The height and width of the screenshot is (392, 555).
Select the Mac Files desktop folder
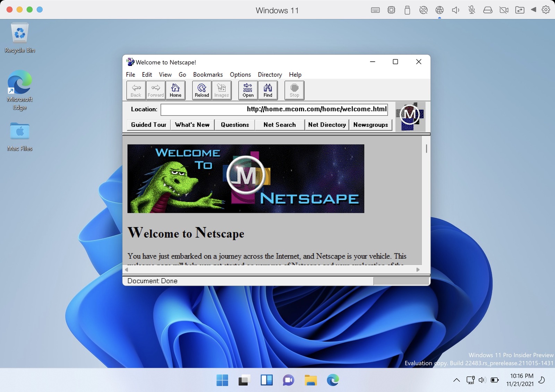coord(20,137)
